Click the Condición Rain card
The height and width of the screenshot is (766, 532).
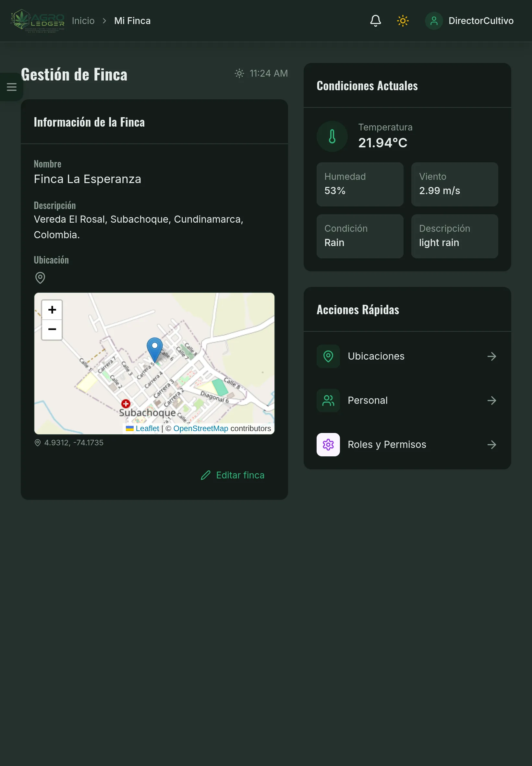(360, 236)
